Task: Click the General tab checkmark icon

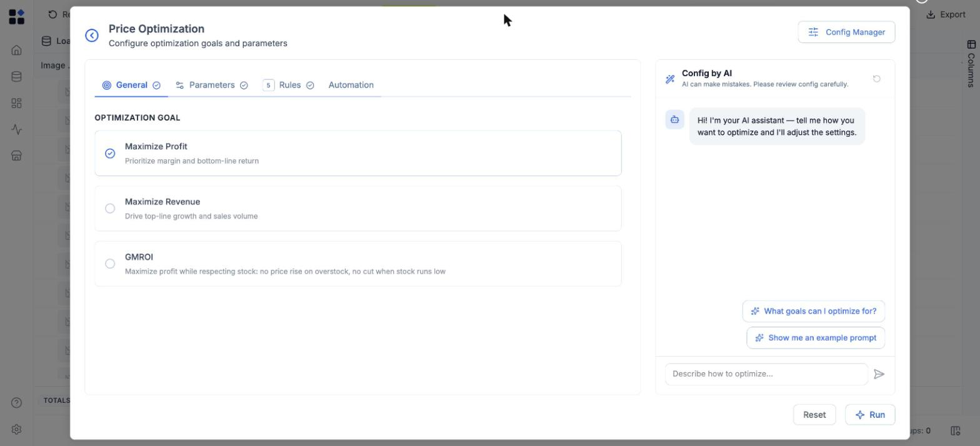Action: tap(157, 85)
